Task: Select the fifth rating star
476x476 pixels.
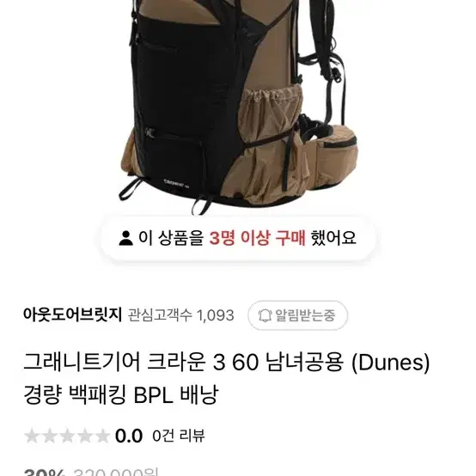Action: 102,436
